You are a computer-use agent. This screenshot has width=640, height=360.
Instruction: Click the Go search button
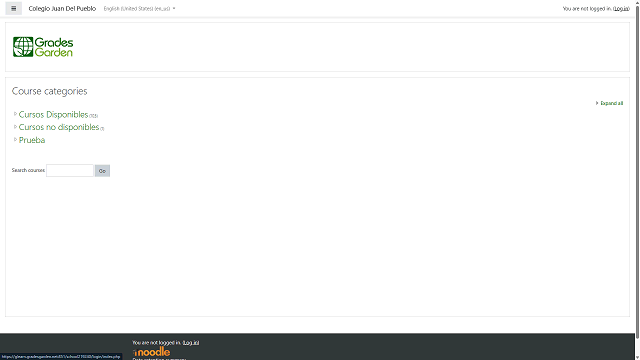(102, 171)
